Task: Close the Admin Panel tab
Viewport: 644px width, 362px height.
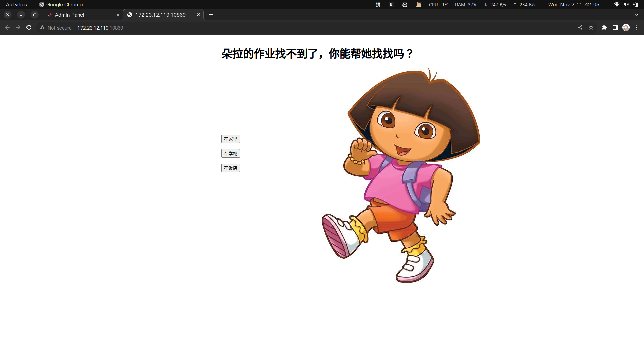Action: point(118,15)
